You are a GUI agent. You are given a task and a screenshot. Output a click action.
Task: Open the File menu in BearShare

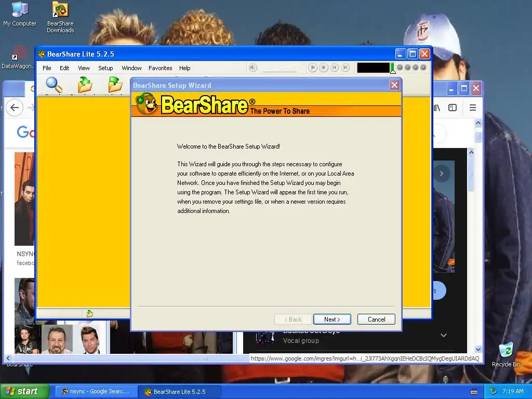47,68
